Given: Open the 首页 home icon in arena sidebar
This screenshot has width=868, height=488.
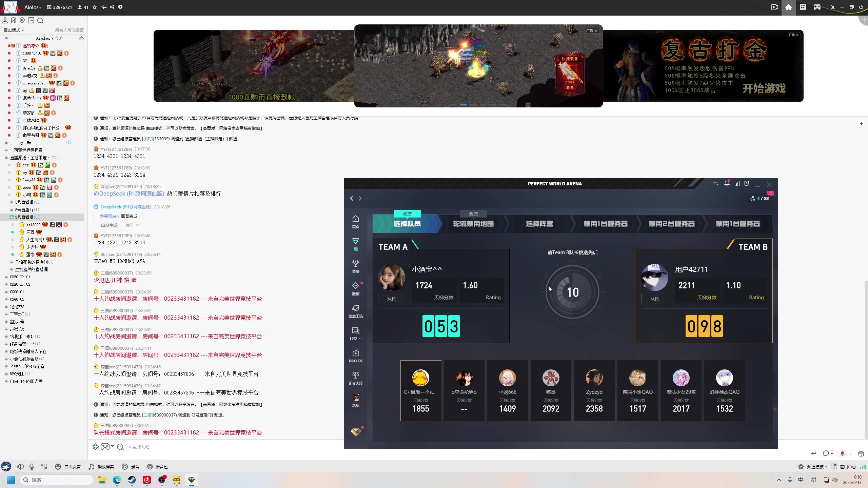Looking at the screenshot, I should point(355,222).
